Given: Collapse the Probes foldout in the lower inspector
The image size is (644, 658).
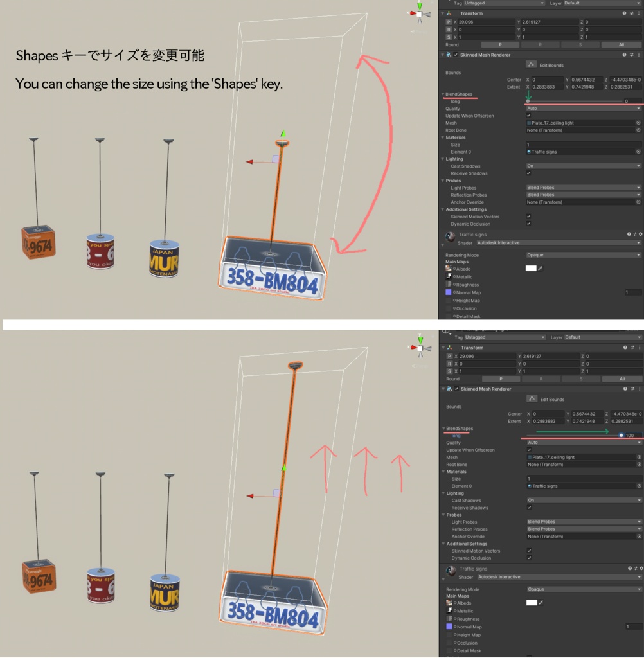Looking at the screenshot, I should point(443,515).
